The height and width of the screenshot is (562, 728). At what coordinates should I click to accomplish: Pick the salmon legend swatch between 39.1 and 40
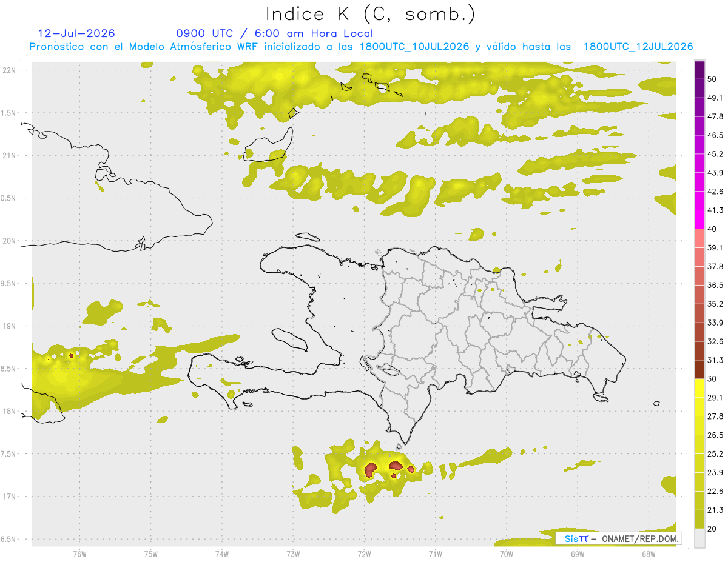tap(699, 238)
